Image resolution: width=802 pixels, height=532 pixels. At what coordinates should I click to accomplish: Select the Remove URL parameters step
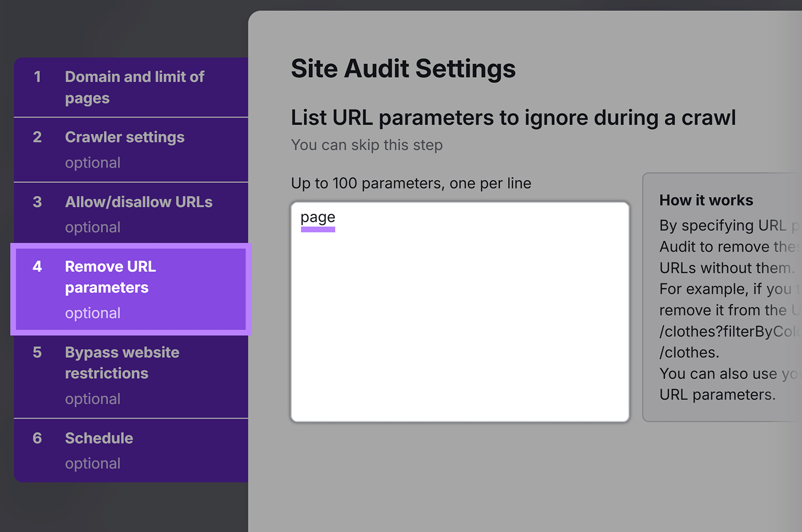click(x=110, y=277)
